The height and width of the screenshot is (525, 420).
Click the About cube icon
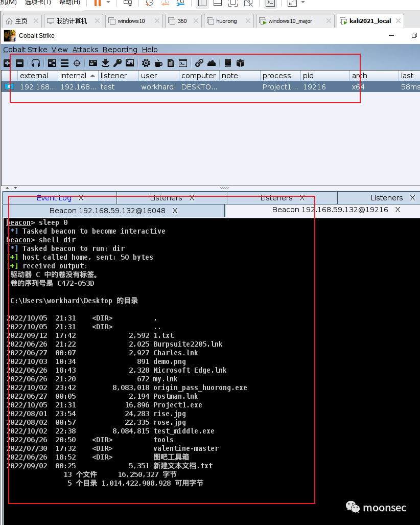240,63
